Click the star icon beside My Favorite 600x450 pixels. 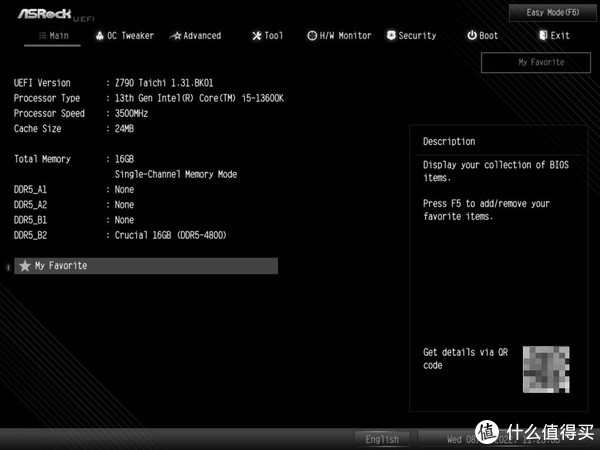pos(25,266)
